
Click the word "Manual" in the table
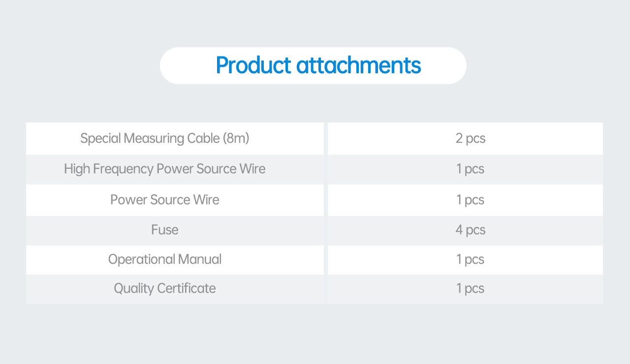pos(200,259)
